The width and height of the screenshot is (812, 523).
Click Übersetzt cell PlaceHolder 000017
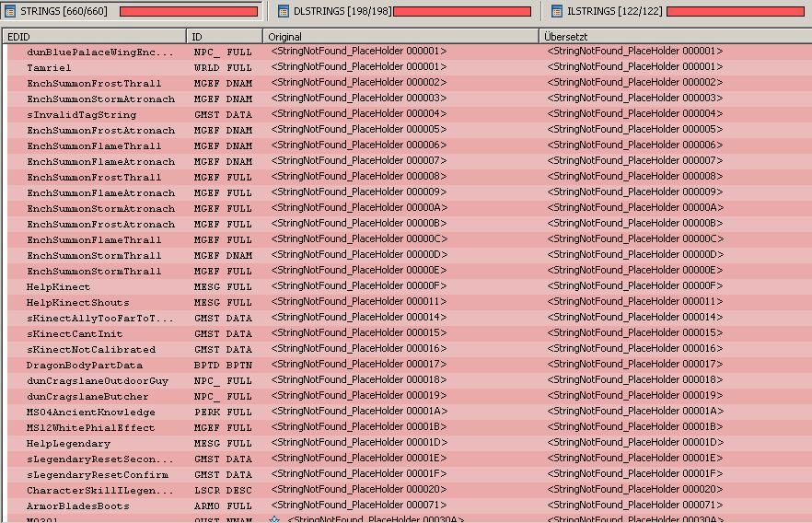[x=635, y=364]
